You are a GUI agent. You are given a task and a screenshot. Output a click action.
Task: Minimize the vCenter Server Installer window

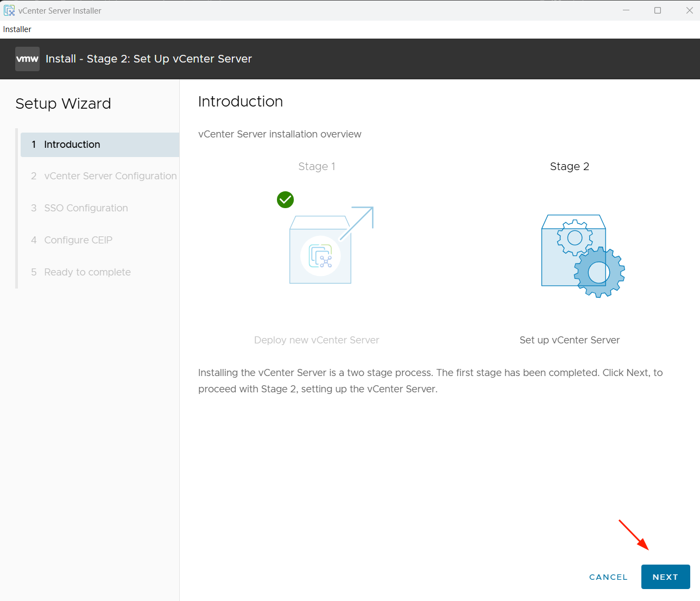[626, 10]
